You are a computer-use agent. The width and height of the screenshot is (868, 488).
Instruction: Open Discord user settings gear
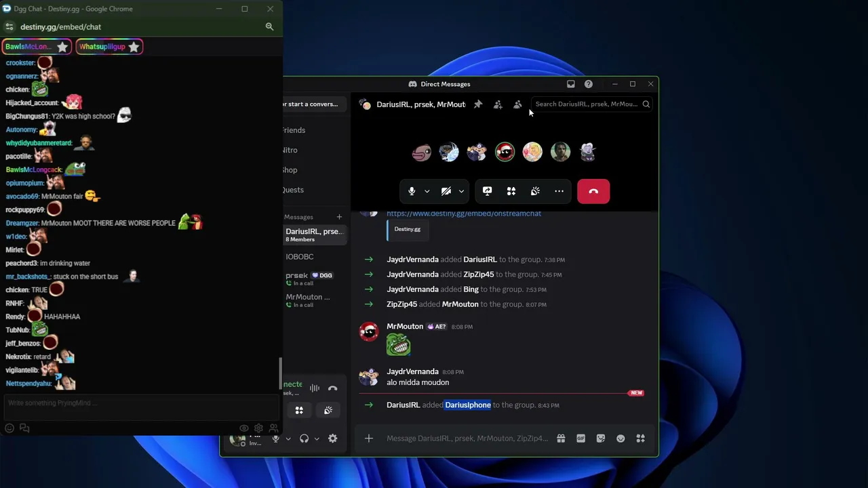pos(332,439)
